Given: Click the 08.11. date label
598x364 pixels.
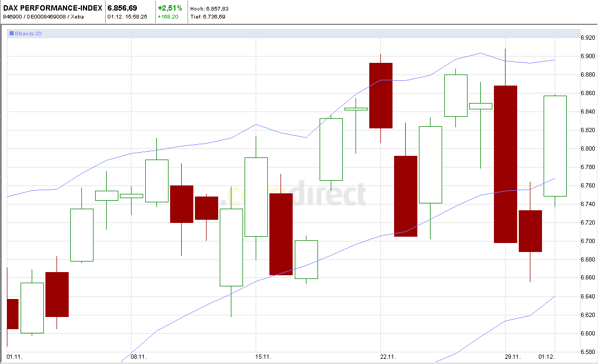Looking at the screenshot, I should click(138, 357).
